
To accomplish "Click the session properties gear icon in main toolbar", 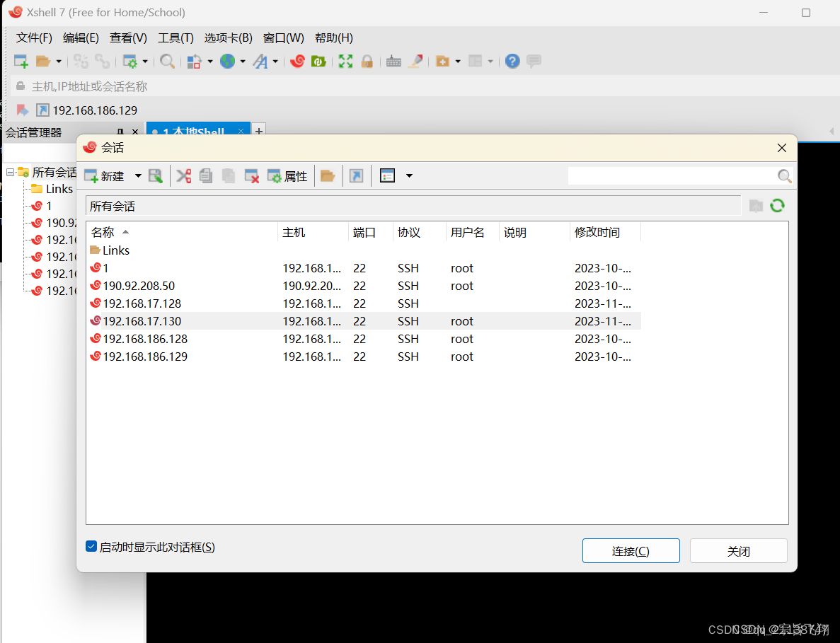I will coord(130,61).
